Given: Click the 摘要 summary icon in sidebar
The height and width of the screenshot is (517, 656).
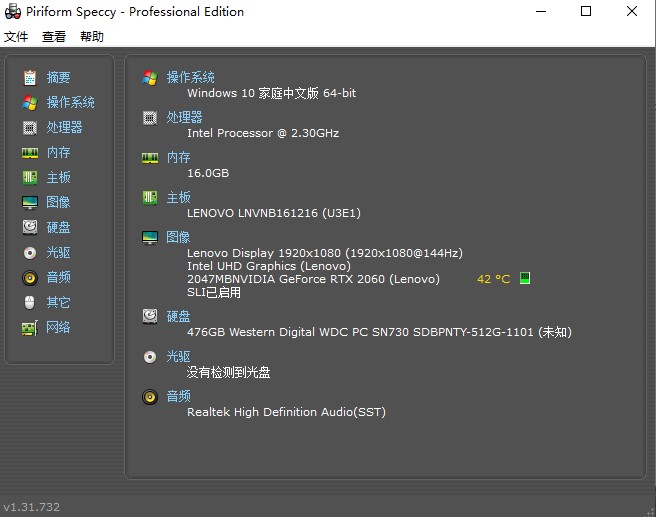Looking at the screenshot, I should [30, 77].
